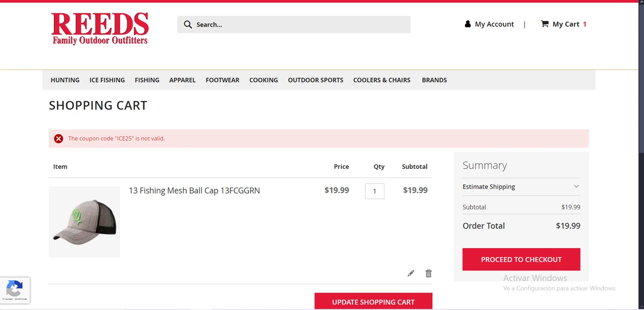Open the Apparel menu
The height and width of the screenshot is (310, 644).
[182, 80]
